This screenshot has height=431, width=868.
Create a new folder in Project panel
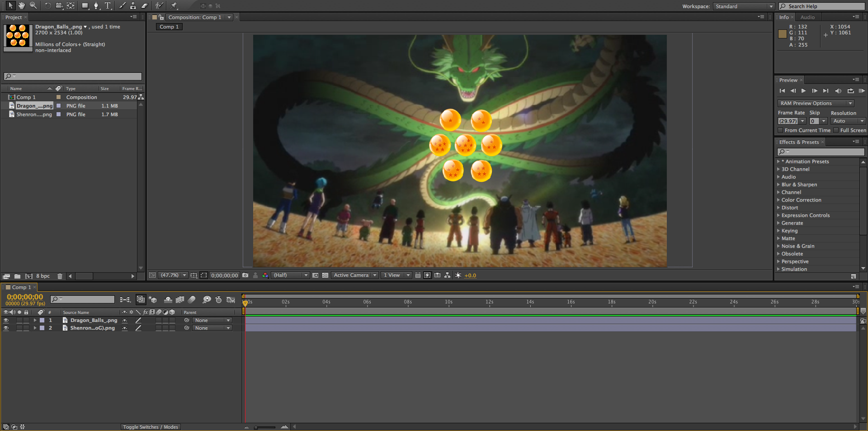click(x=17, y=276)
